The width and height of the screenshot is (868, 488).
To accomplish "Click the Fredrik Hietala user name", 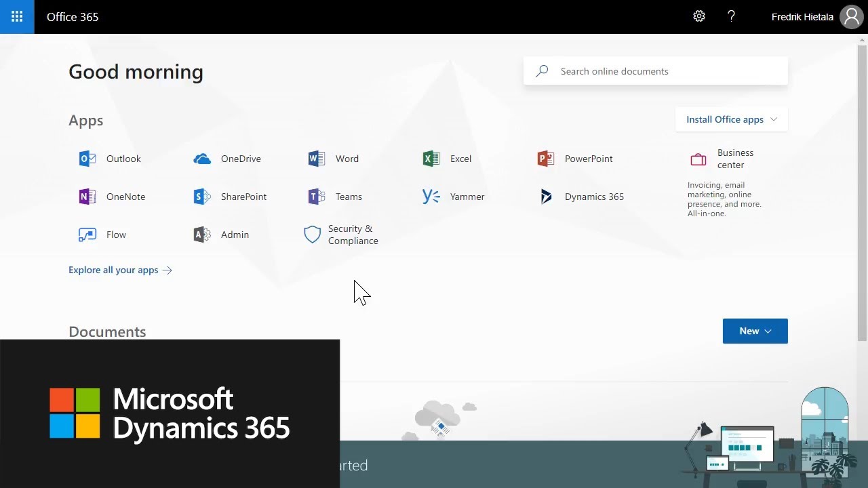I will pyautogui.click(x=802, y=17).
